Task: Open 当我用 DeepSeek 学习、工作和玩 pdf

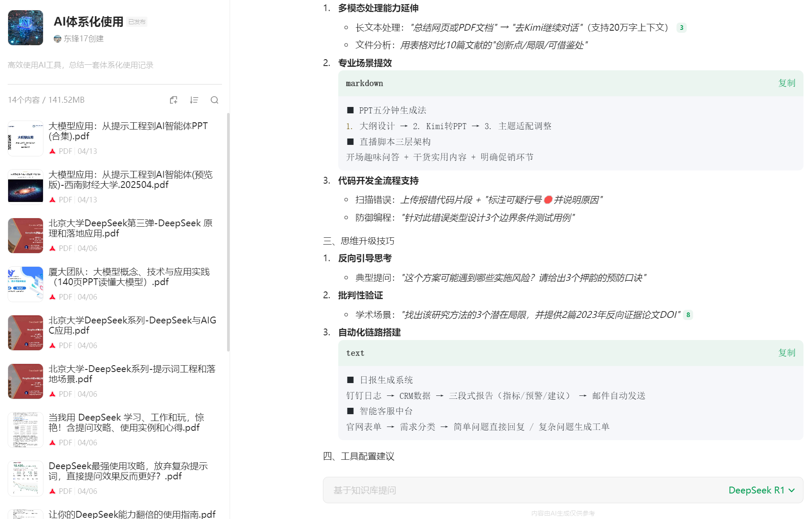Action: click(x=127, y=422)
